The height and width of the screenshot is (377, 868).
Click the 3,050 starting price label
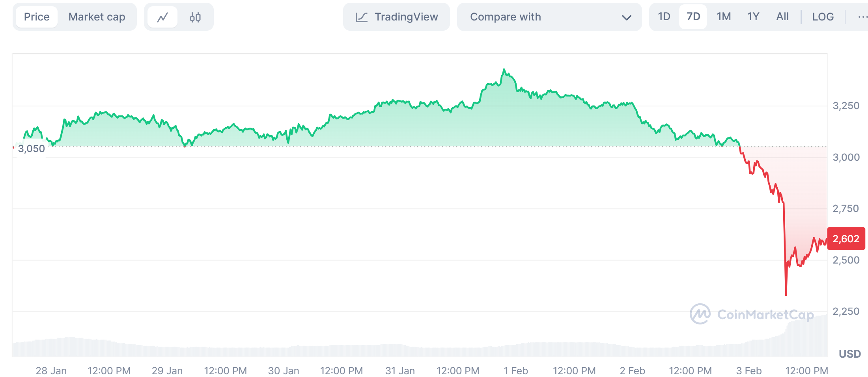[31, 149]
